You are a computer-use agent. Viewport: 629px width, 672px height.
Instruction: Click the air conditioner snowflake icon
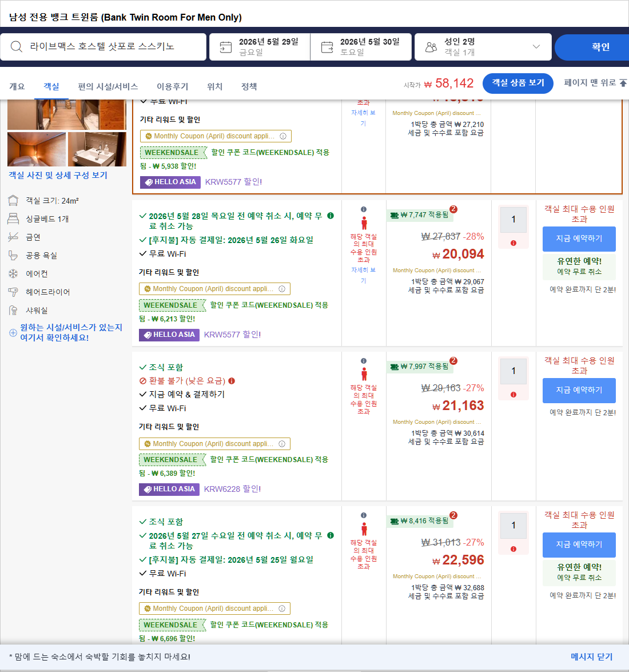[13, 274]
